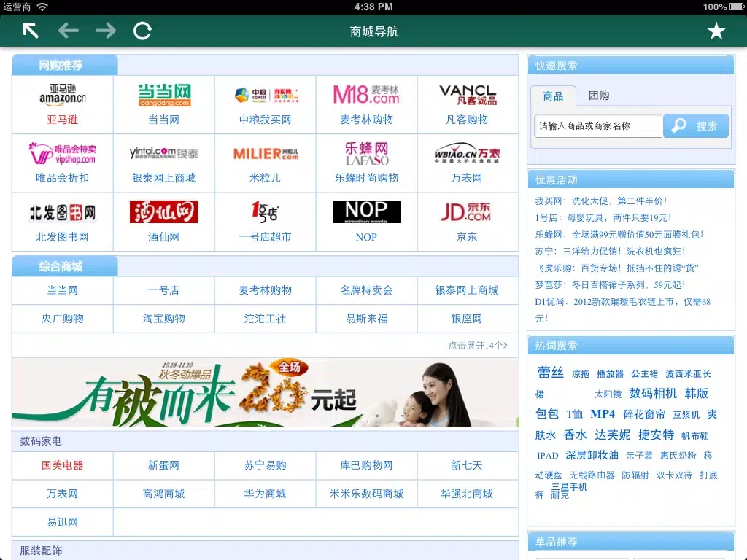Screen dimensions: 747x560
Task: Open 米米乐数码商城 link
Action: coord(366,494)
